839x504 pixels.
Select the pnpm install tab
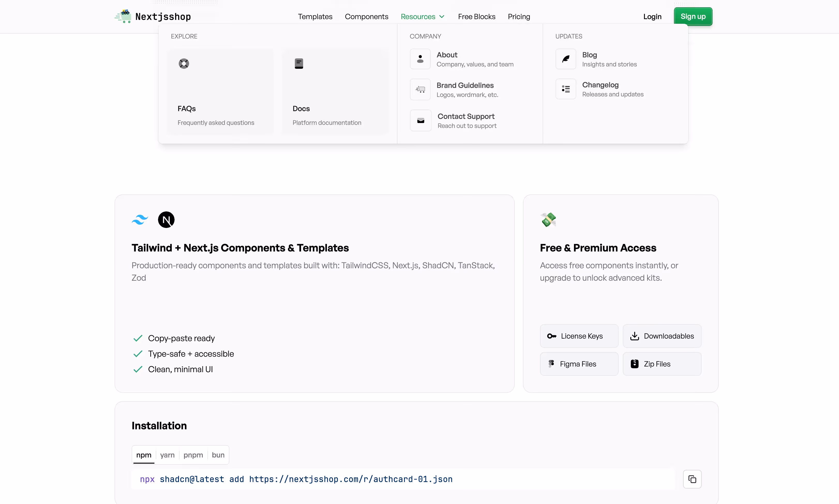(x=193, y=455)
